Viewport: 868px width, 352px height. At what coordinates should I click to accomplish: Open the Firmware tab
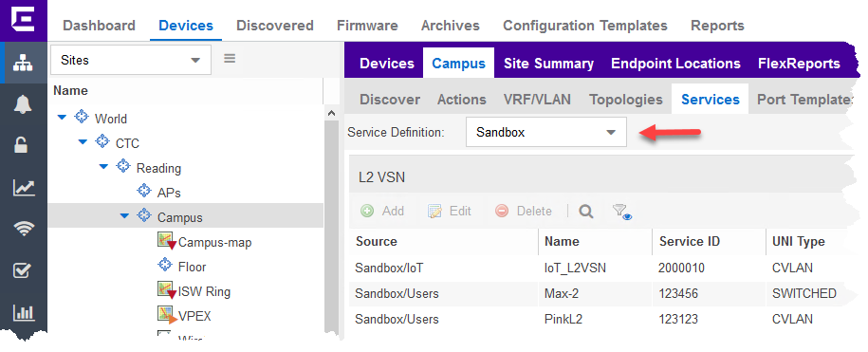click(367, 26)
